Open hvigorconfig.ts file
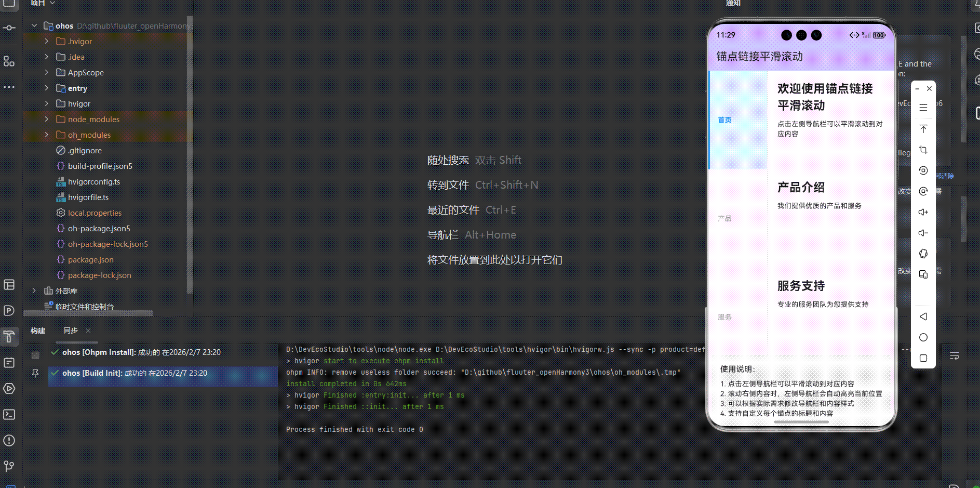 [x=93, y=181]
